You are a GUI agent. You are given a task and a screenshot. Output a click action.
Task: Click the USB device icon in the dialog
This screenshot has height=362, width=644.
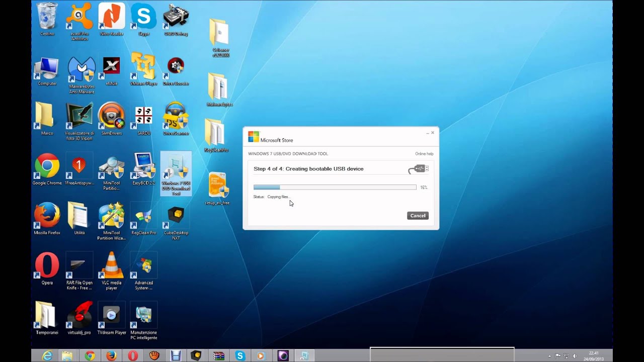point(418,169)
